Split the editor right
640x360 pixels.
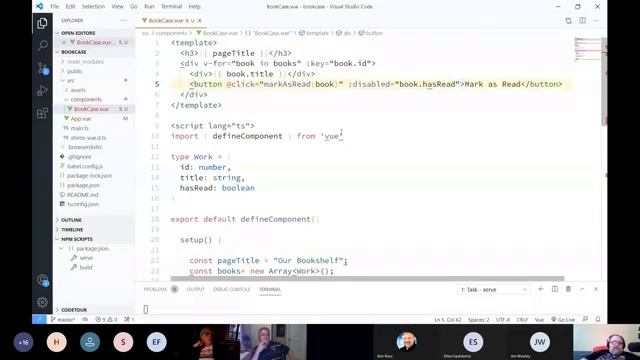click(x=582, y=20)
